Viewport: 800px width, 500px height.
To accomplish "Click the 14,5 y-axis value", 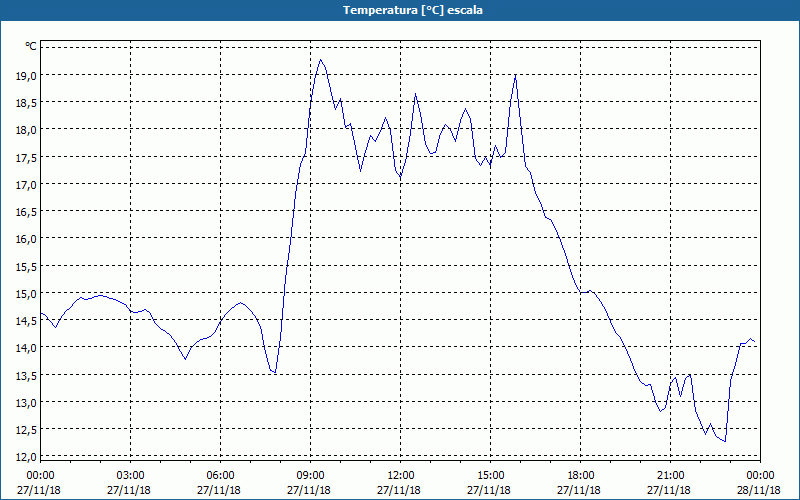I will coord(27,320).
